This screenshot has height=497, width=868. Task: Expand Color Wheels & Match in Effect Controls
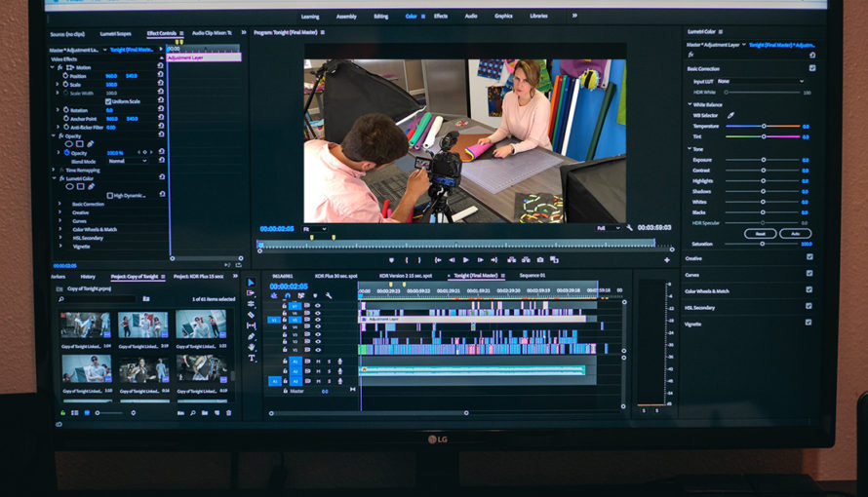pos(59,229)
